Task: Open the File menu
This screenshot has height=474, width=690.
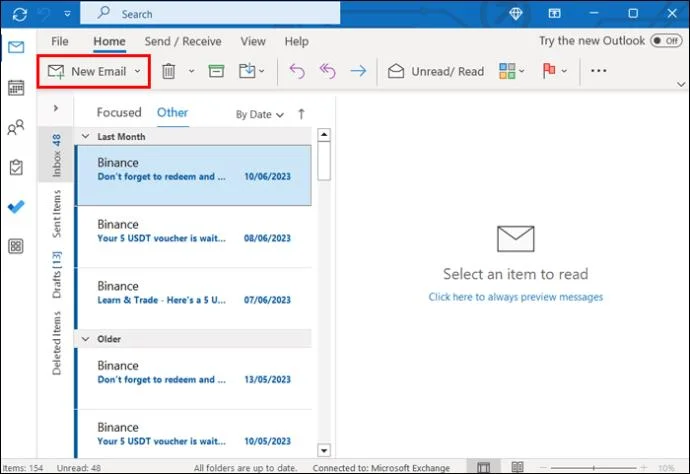Action: [x=60, y=41]
